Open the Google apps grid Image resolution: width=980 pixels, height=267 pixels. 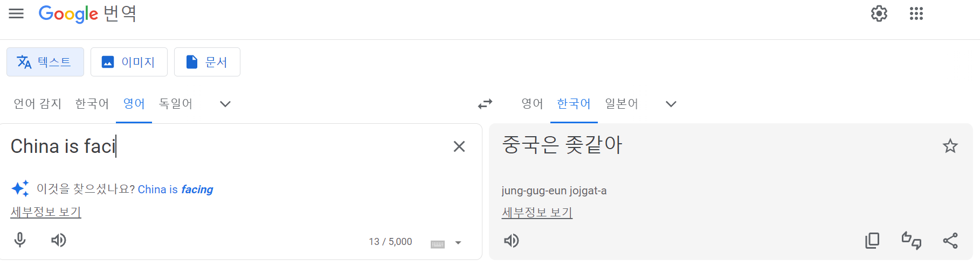[916, 13]
